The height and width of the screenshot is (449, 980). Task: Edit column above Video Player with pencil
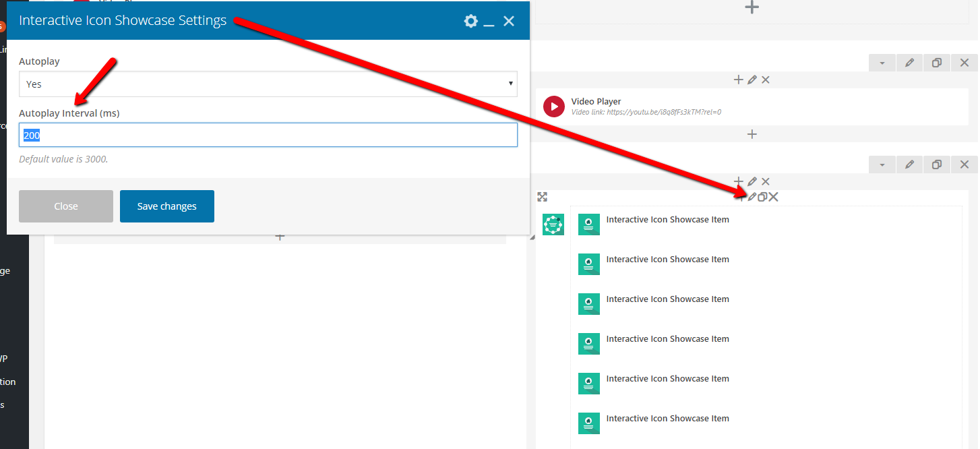pos(752,80)
